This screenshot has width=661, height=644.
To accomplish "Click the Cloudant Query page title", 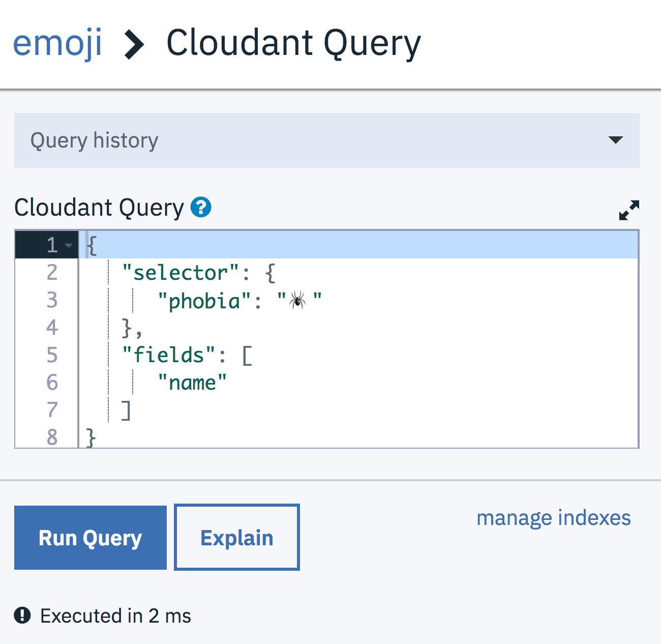I will pos(294,43).
